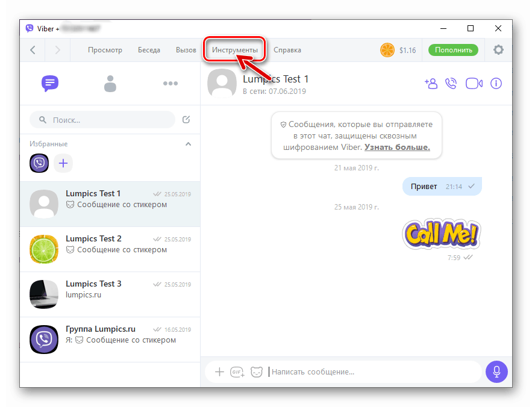The height and width of the screenshot is (407, 532).
Task: Open the sticker picker in the message bar
Action: [257, 371]
